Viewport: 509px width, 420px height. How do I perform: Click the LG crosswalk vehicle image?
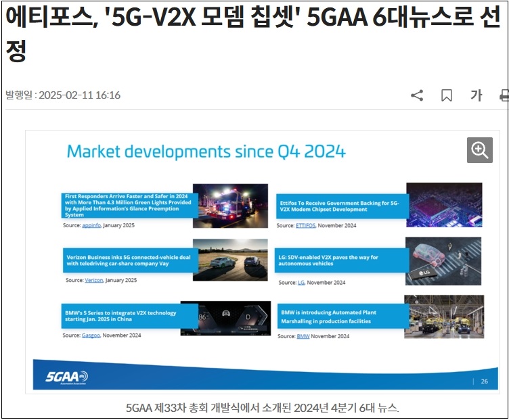(443, 261)
